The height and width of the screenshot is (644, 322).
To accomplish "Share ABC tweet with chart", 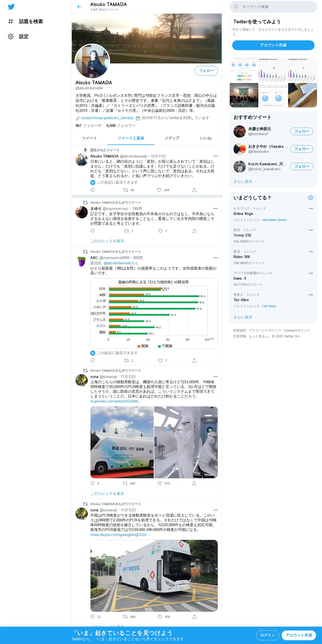I will pos(194,360).
